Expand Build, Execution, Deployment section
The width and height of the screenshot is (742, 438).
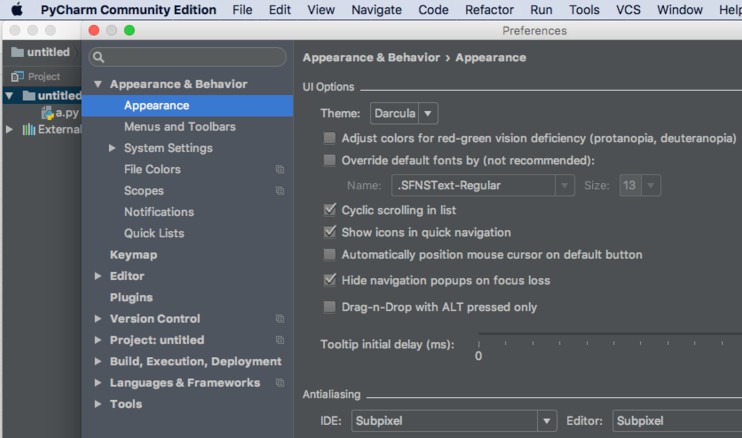tap(98, 361)
